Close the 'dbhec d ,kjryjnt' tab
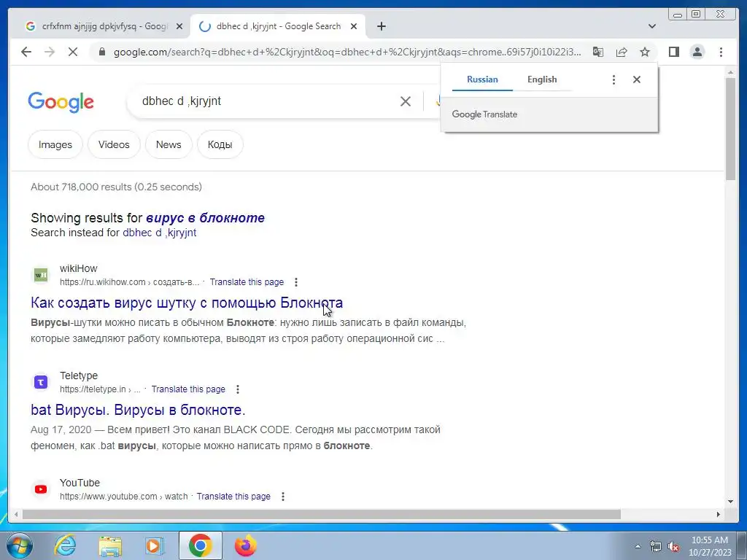 pyautogui.click(x=354, y=26)
